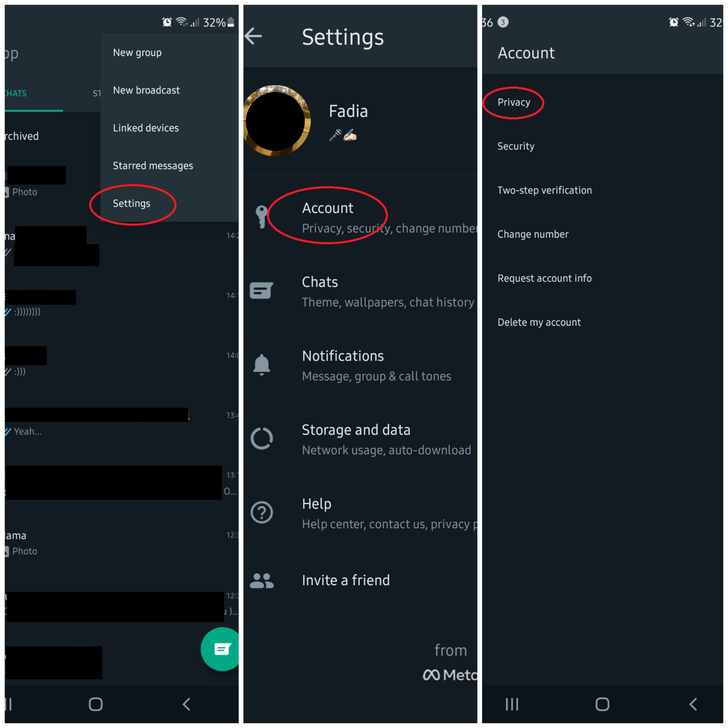The image size is (728, 728).
Task: Tap home button in rightmost navigation bar
Action: (602, 704)
